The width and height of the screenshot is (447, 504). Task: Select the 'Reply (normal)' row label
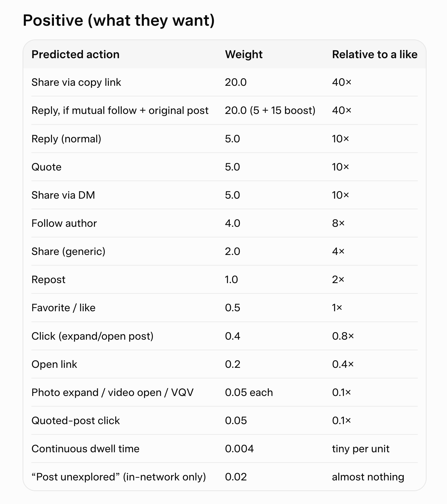pos(66,139)
